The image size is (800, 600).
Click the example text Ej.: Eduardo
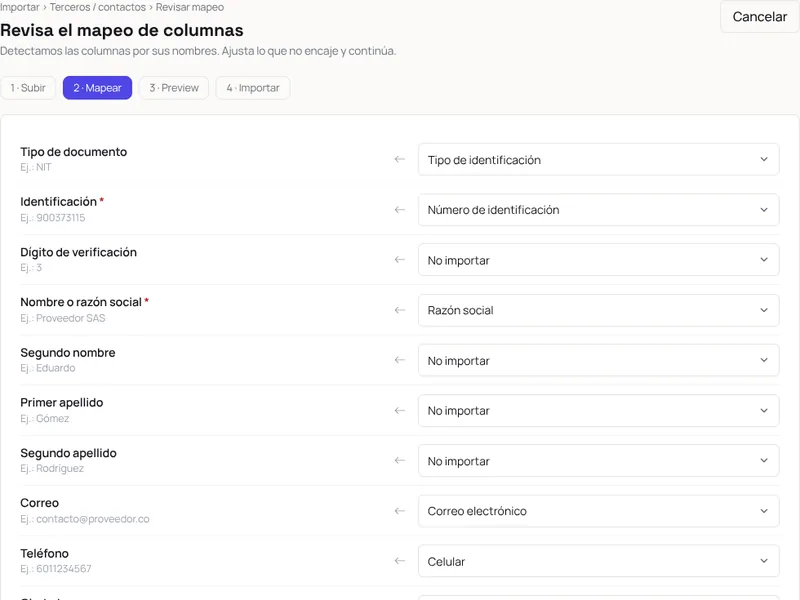pyautogui.click(x=47, y=368)
